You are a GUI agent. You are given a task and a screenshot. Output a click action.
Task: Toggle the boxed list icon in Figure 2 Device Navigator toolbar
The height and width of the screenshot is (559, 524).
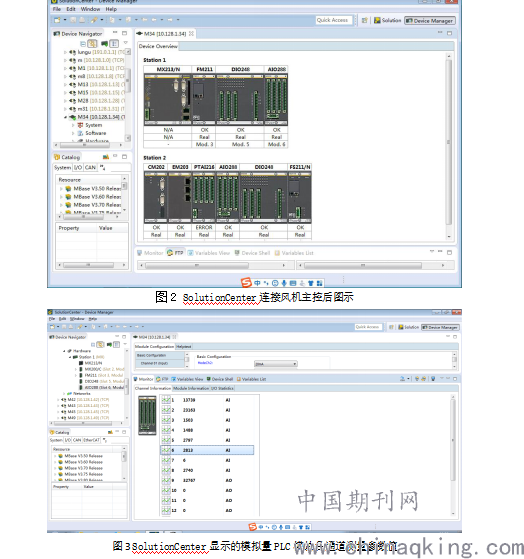[114, 43]
